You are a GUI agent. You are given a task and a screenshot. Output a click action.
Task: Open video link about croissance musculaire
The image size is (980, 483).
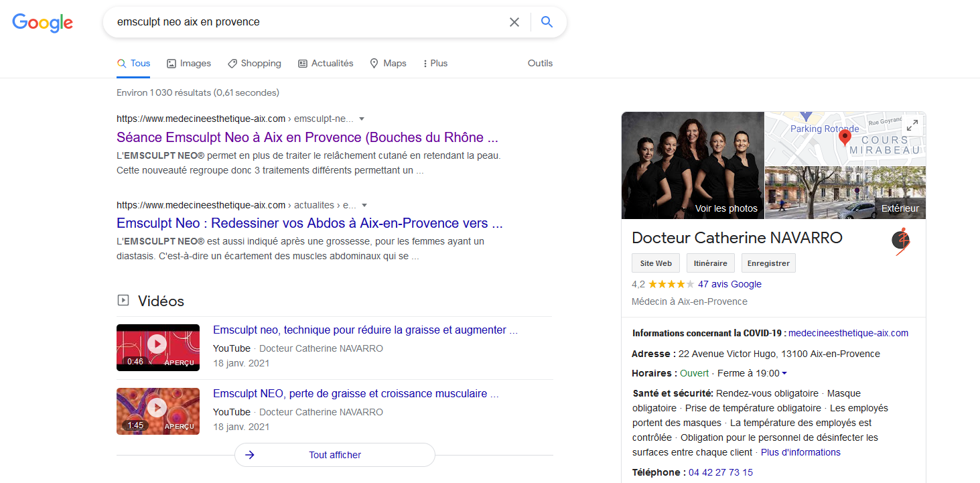(x=356, y=394)
